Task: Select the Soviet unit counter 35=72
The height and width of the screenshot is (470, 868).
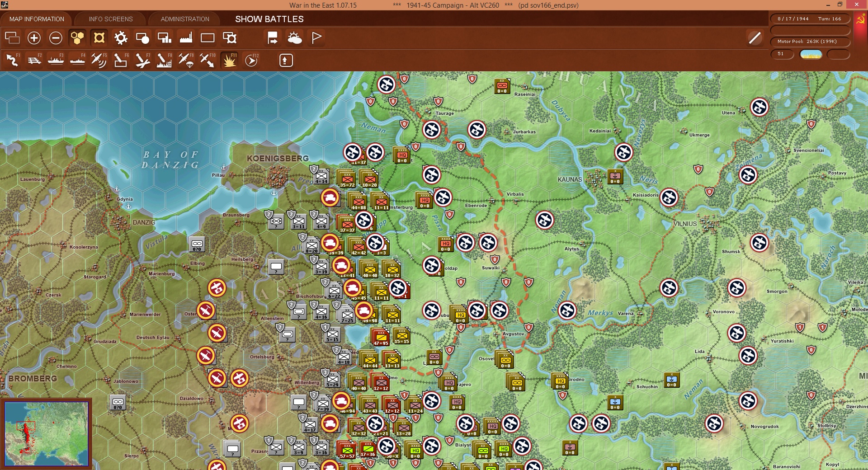Action: (x=347, y=179)
